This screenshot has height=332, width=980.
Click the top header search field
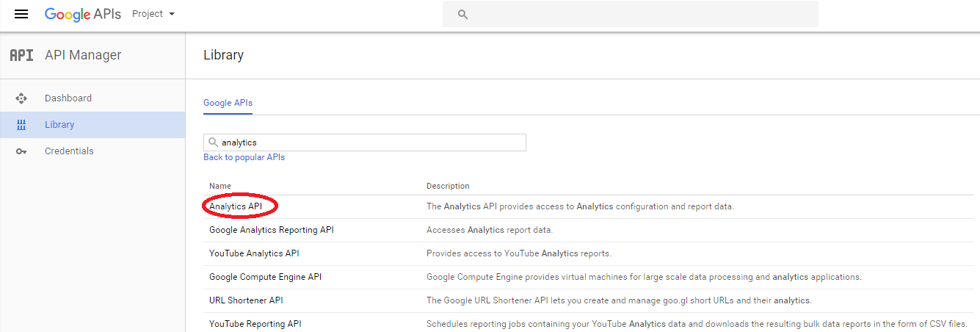tap(630, 14)
